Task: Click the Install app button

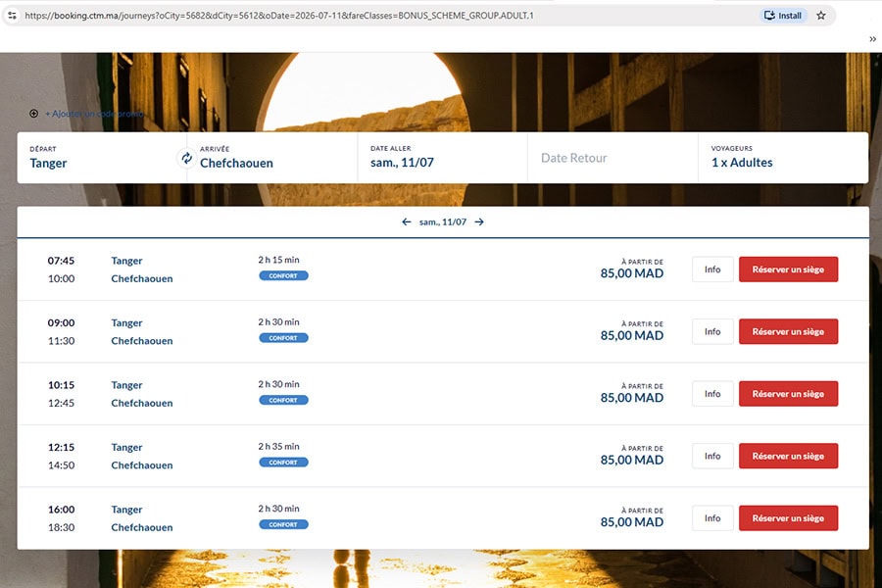Action: [x=783, y=16]
